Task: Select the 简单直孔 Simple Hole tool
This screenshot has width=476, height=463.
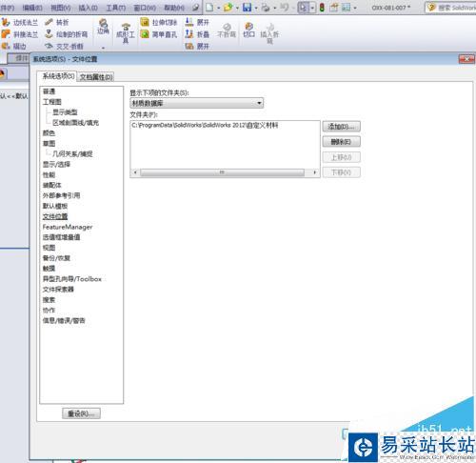Action: click(159, 34)
